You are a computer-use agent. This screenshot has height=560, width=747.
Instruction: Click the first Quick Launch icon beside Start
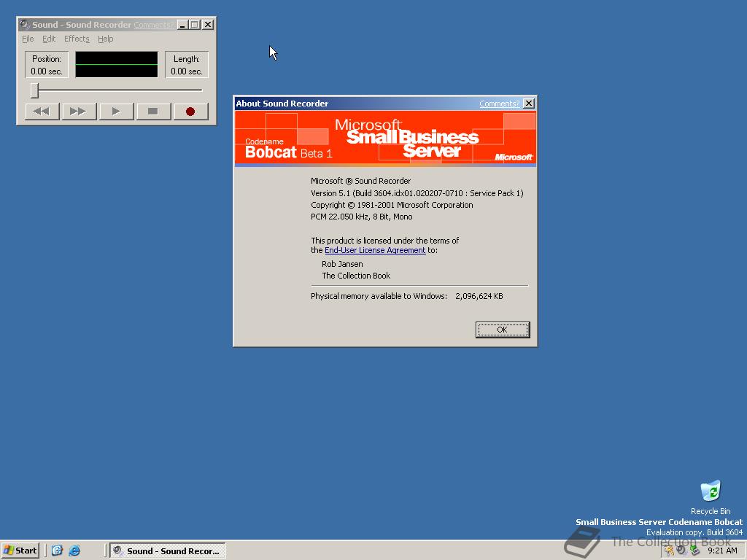[x=57, y=551]
